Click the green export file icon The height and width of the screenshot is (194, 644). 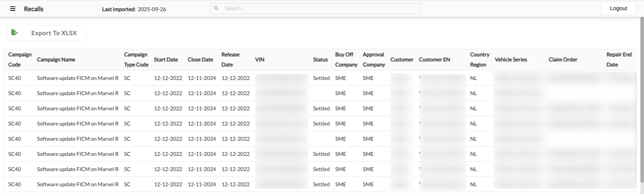click(x=14, y=33)
